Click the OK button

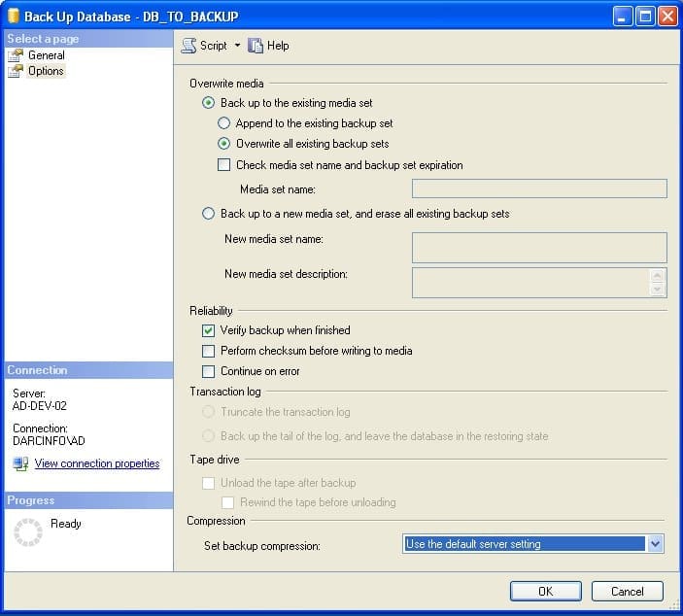click(545, 591)
